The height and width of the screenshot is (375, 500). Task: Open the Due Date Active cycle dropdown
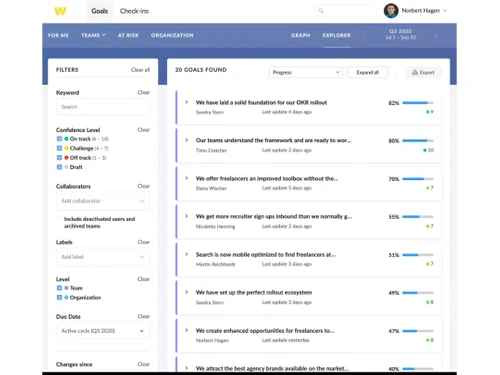point(103,331)
